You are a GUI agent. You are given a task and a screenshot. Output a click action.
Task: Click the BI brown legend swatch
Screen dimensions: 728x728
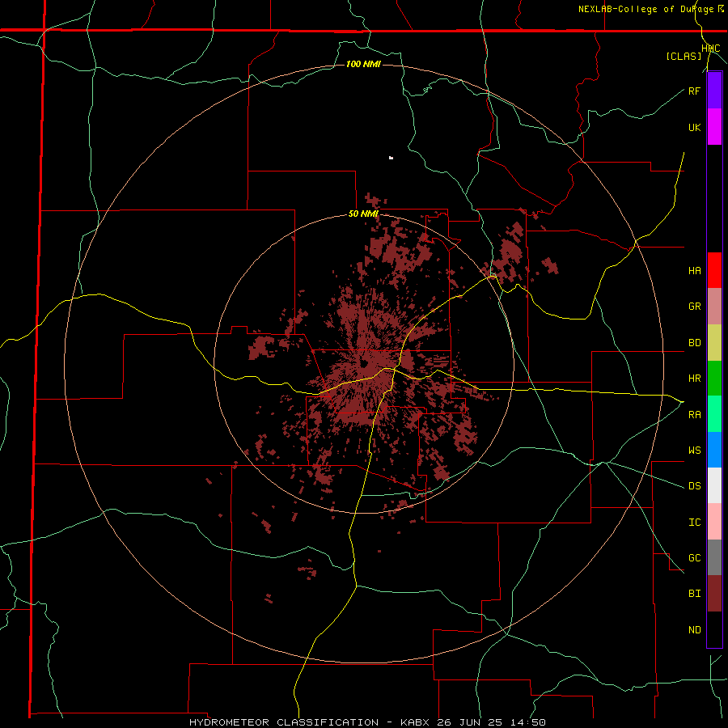[x=714, y=594]
